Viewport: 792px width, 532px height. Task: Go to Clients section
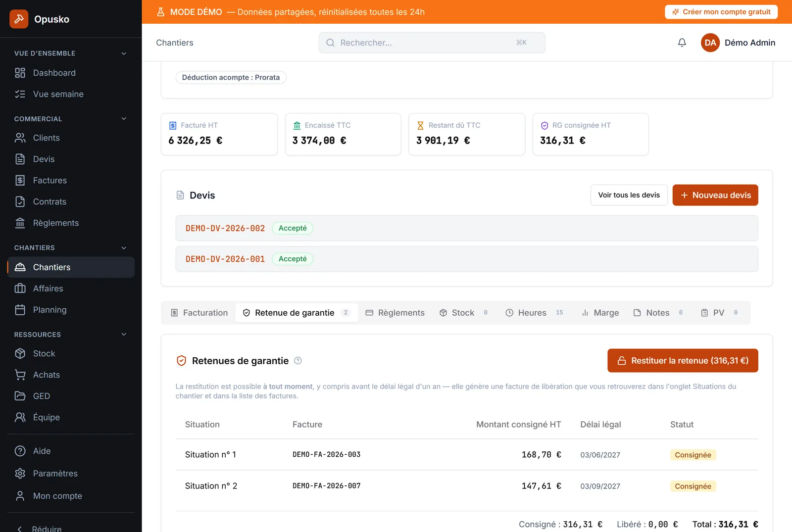[x=71, y=138]
